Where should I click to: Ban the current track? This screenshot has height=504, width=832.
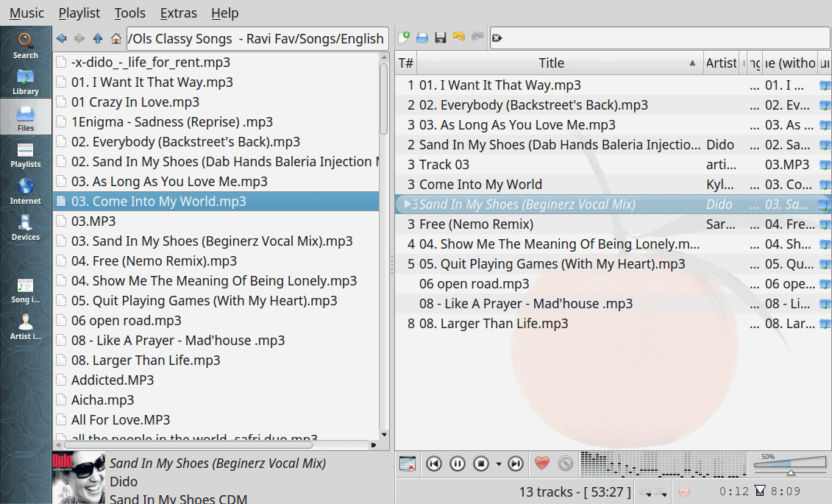565,464
